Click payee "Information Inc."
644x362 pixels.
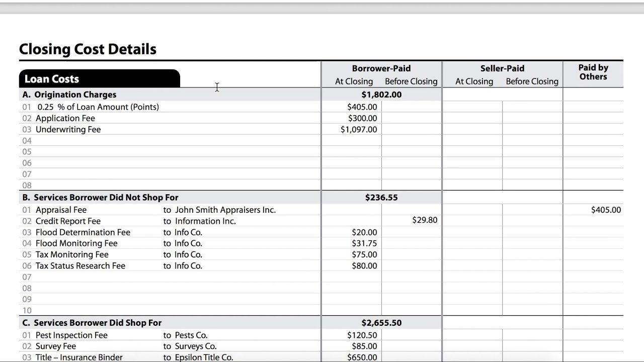(x=205, y=221)
